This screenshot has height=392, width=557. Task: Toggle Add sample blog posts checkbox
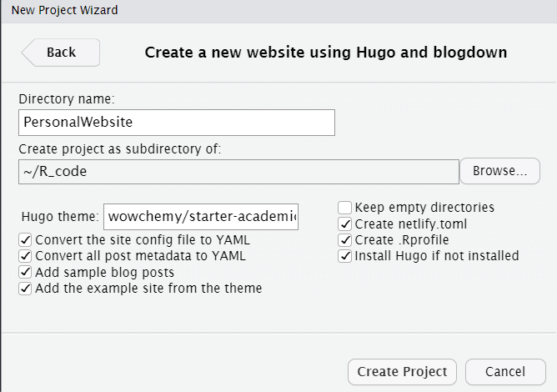click(x=25, y=272)
